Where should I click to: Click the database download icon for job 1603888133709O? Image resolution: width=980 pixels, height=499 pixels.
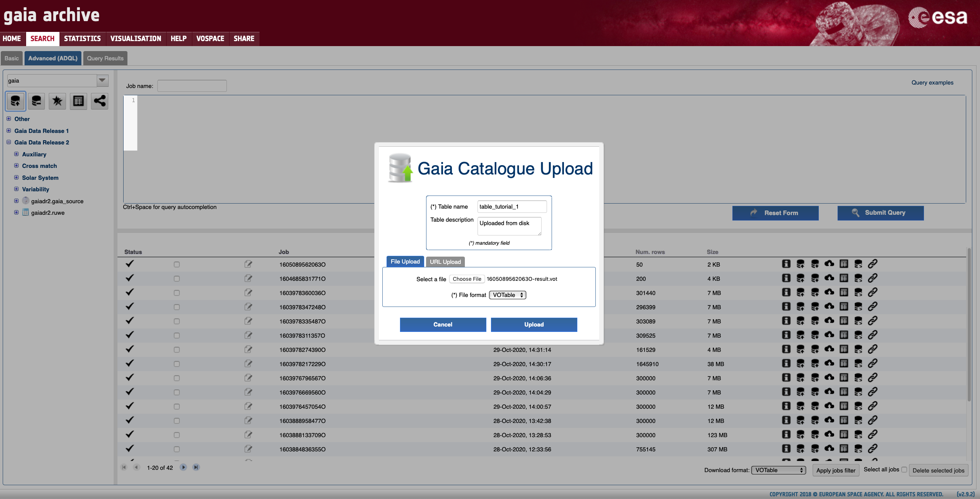815,434
